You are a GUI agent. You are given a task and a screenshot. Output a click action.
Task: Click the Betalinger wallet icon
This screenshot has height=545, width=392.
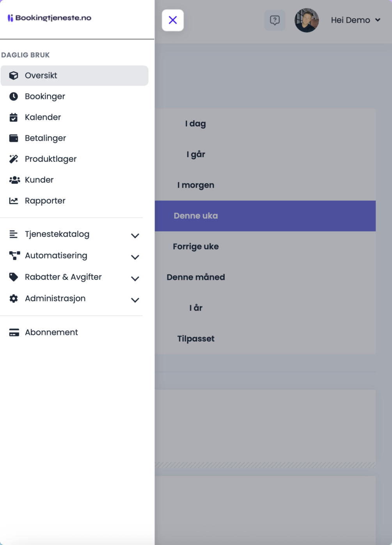click(x=14, y=138)
